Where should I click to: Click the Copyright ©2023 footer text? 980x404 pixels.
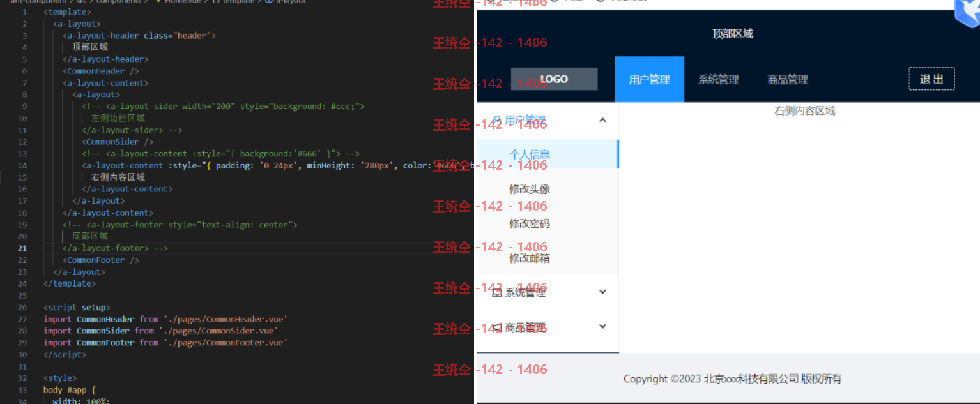pos(732,378)
